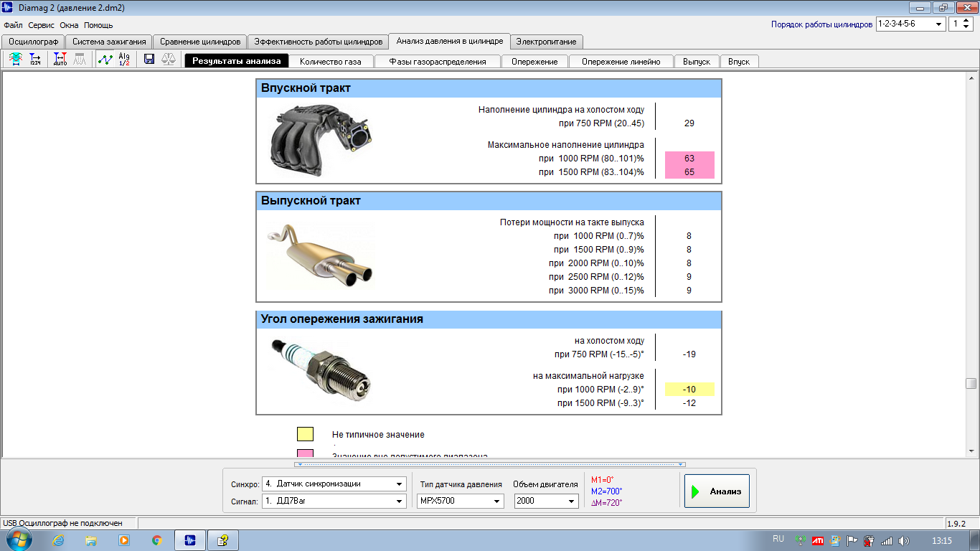Click the Впускной тракт section header
The image size is (980, 551).
[x=489, y=88]
